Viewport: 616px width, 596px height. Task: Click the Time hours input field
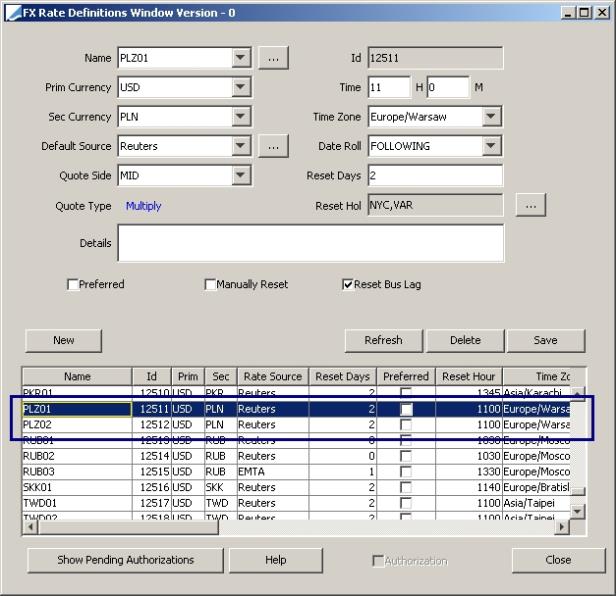pos(389,87)
